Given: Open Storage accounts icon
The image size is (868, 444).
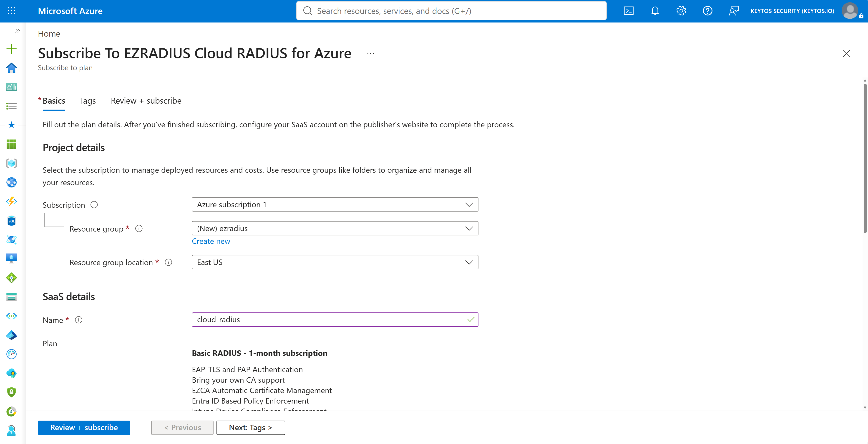Looking at the screenshot, I should point(11,297).
